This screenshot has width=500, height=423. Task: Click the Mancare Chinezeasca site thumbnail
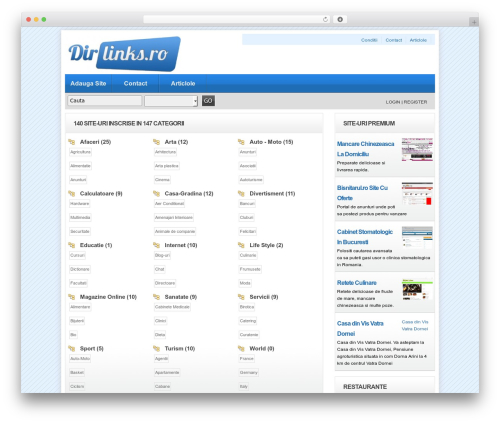(417, 149)
